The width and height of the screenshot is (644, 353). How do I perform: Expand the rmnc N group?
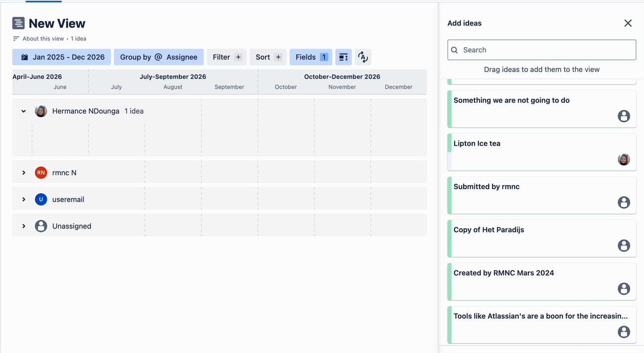pos(24,173)
